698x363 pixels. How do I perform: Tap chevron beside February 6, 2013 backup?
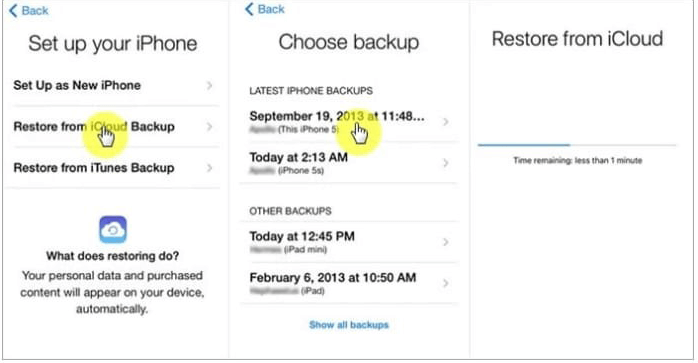446,283
